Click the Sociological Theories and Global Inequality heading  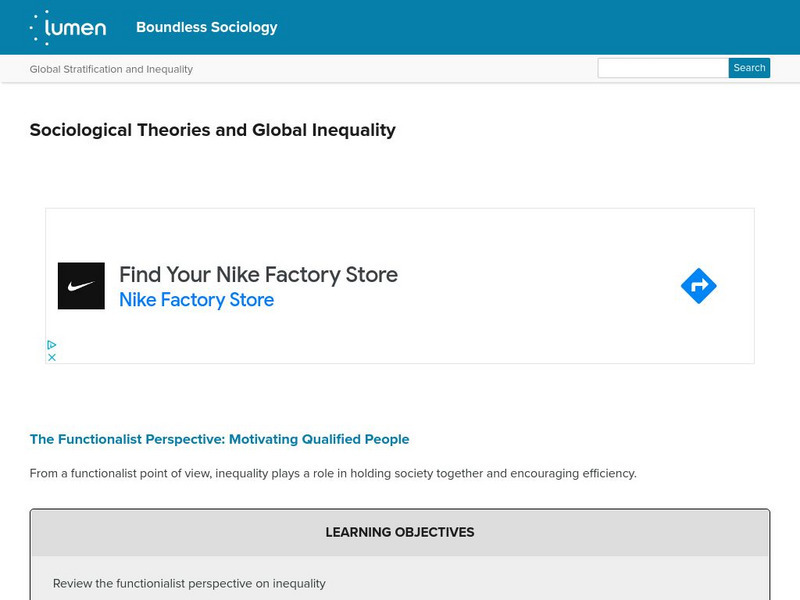(x=213, y=130)
